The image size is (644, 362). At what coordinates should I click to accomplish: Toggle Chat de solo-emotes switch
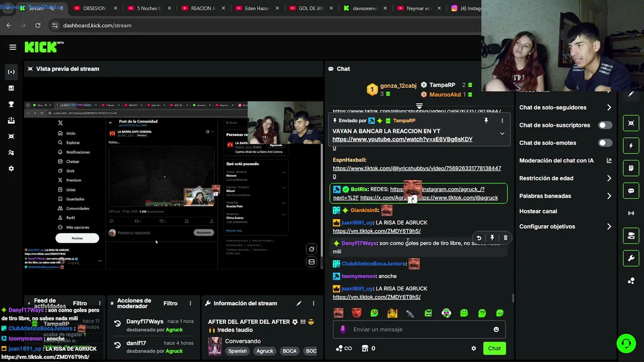pos(605,143)
